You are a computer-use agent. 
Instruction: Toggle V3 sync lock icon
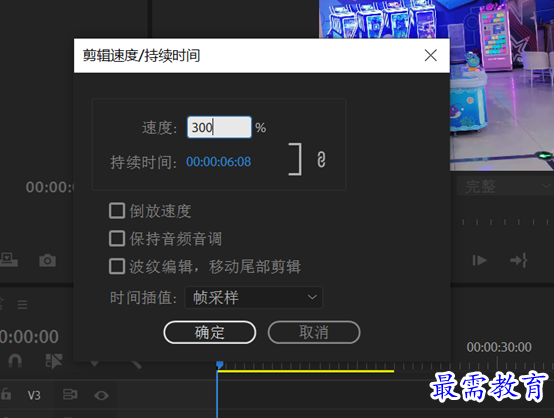point(70,394)
